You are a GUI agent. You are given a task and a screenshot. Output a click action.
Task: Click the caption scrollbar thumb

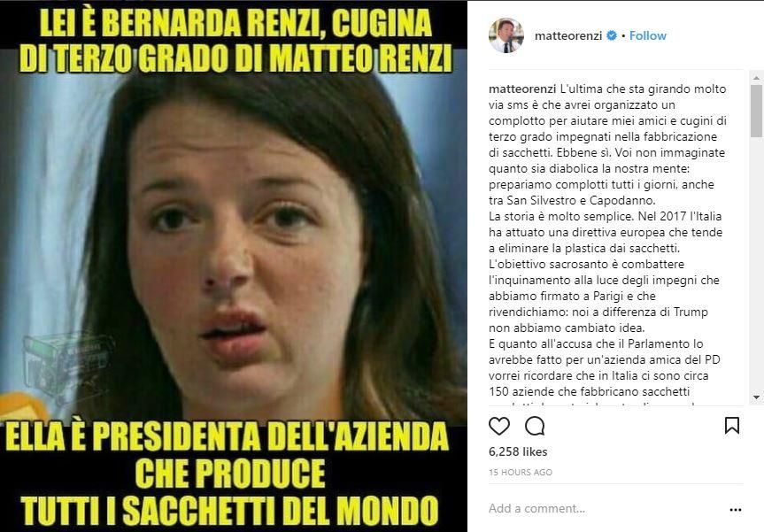pyautogui.click(x=756, y=111)
